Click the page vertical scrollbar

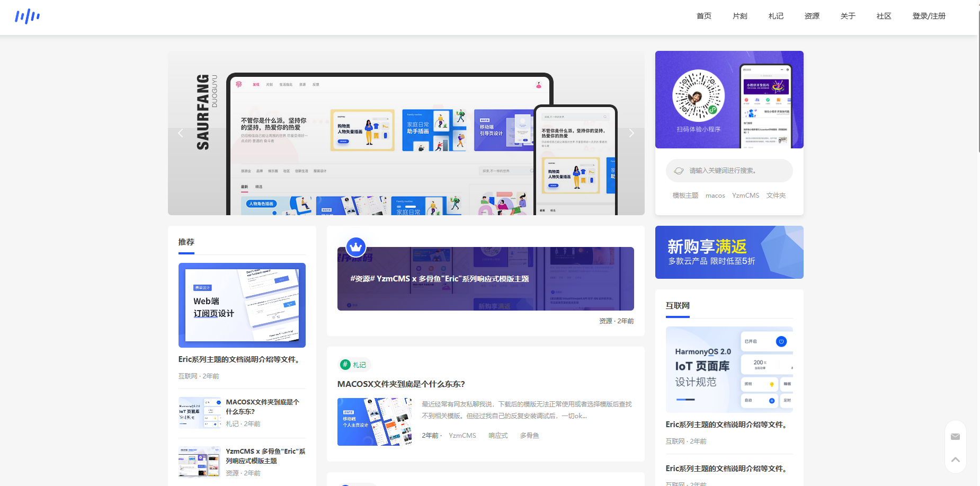pyautogui.click(x=978, y=82)
